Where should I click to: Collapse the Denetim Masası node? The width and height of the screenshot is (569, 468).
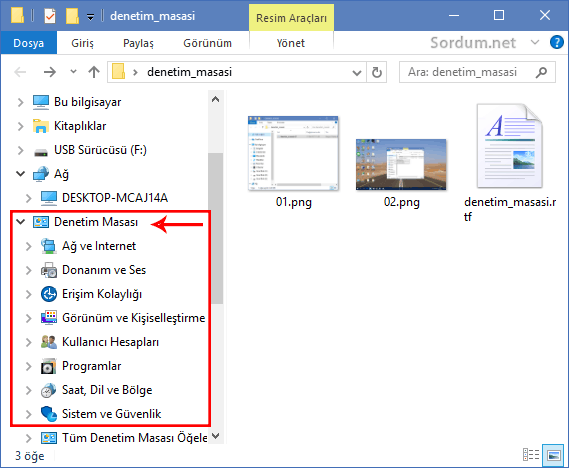(x=20, y=222)
